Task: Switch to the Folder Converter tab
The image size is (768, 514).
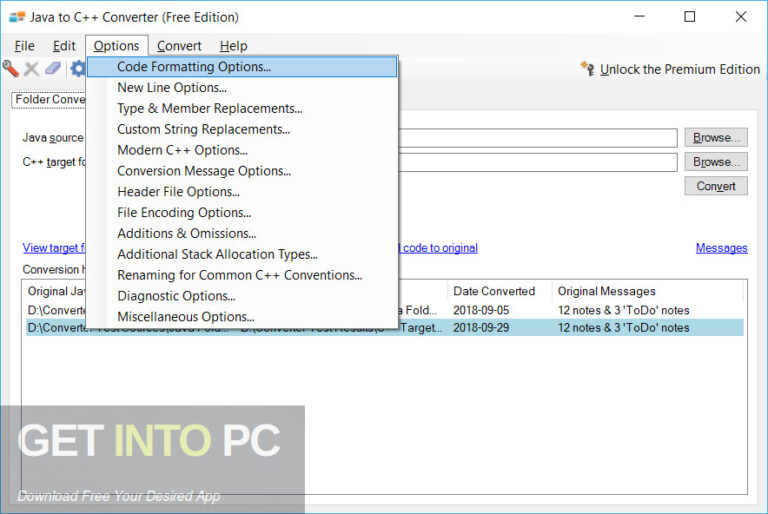Action: tap(49, 99)
